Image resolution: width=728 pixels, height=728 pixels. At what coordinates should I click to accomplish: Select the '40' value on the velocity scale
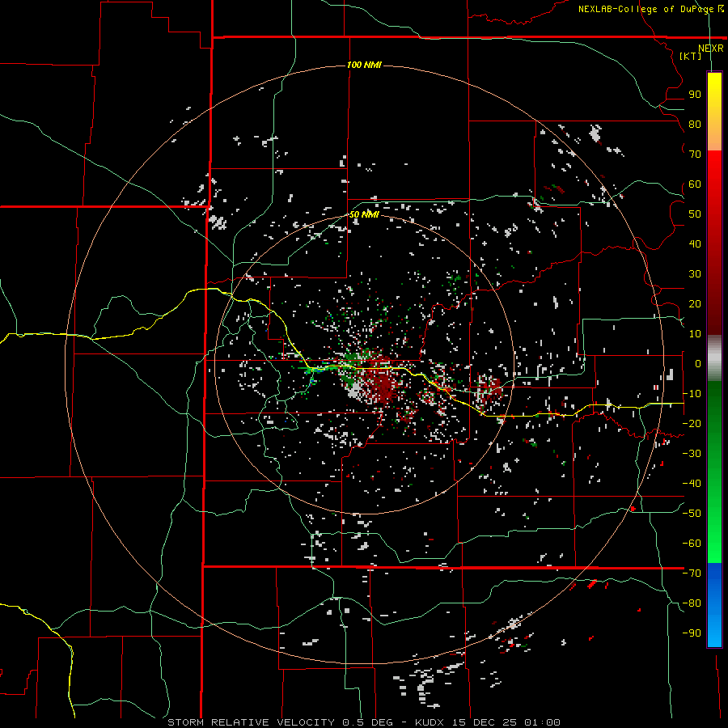click(695, 244)
